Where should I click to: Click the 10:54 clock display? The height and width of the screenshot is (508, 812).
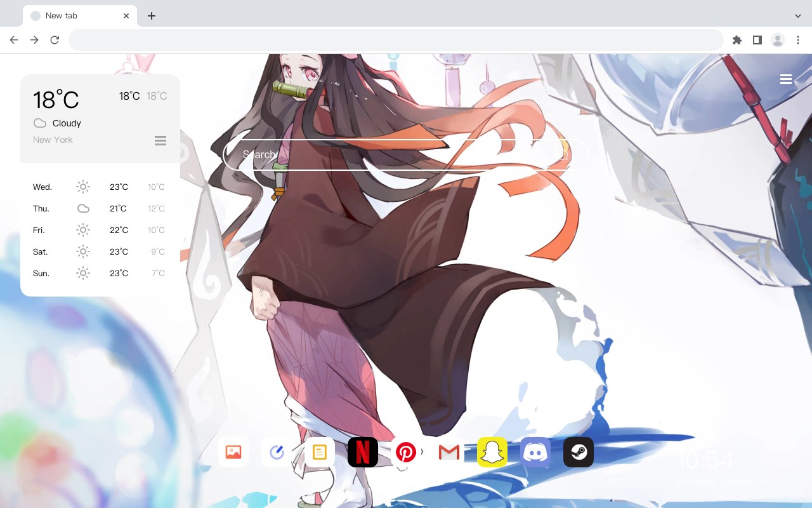[705, 460]
